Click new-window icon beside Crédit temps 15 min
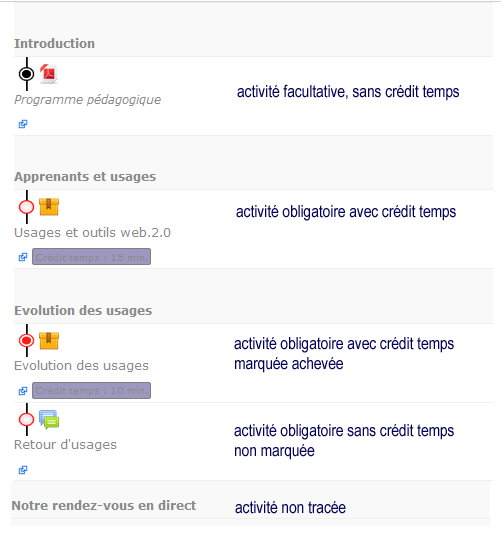 [x=23, y=257]
